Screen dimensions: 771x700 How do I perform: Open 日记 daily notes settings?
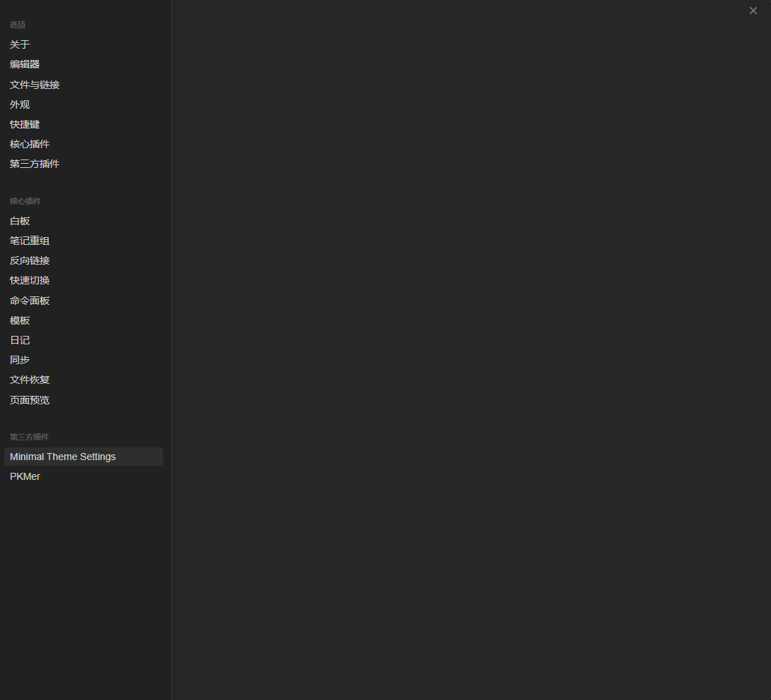(x=20, y=340)
